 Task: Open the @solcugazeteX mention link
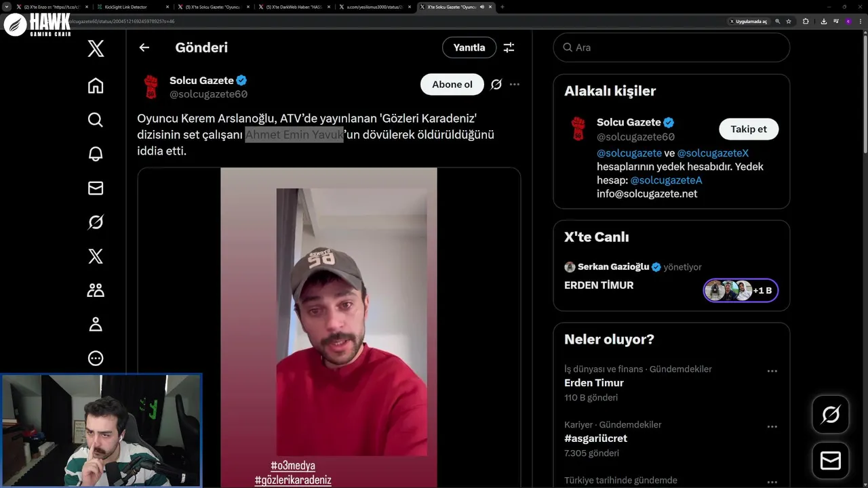[713, 153]
